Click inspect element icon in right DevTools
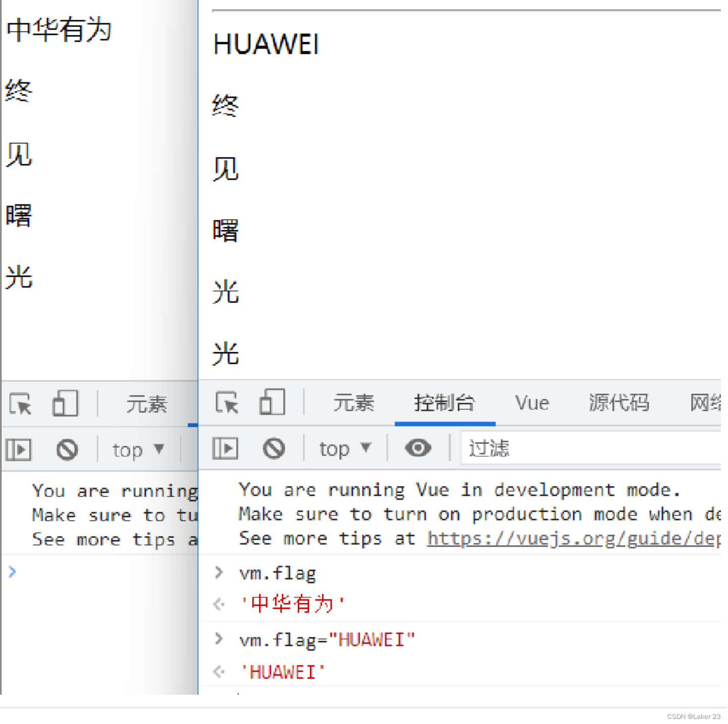Image resolution: width=728 pixels, height=724 pixels. (227, 403)
